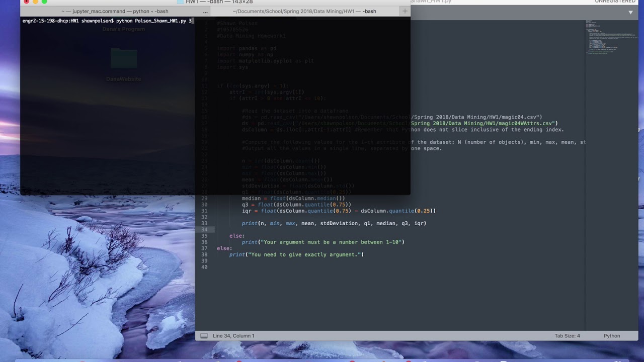Click the iqr assignment on line 31
Image resolution: width=644 pixels, height=362 pixels.
[339, 211]
